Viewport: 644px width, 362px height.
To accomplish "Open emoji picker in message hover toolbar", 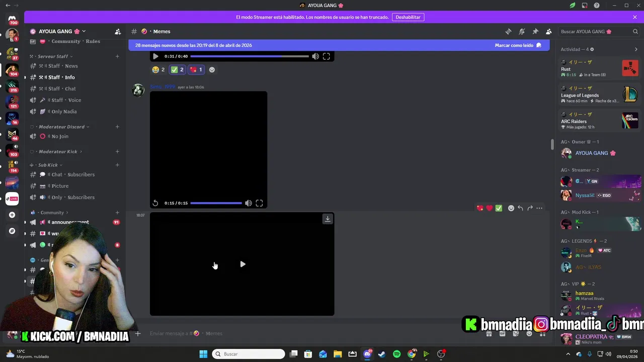I will (x=511, y=208).
